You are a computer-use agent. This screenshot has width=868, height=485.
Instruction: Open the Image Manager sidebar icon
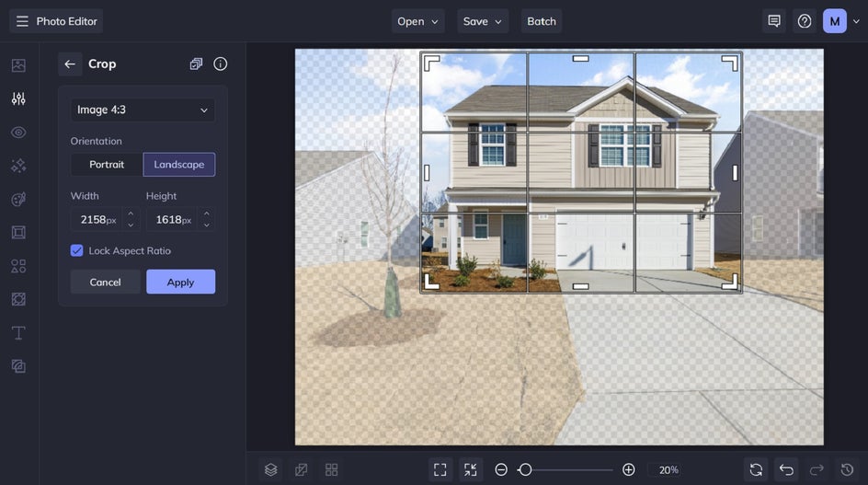pos(18,65)
